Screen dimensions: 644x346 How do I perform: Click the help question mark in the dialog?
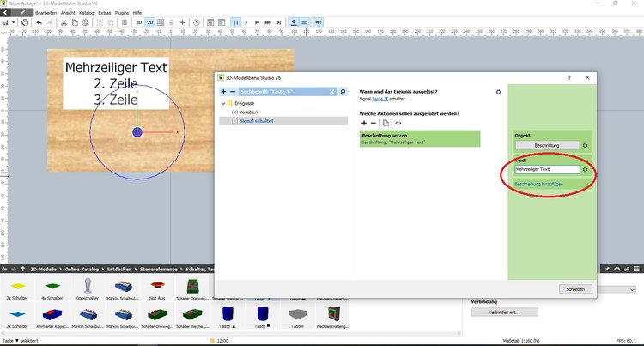(x=569, y=77)
